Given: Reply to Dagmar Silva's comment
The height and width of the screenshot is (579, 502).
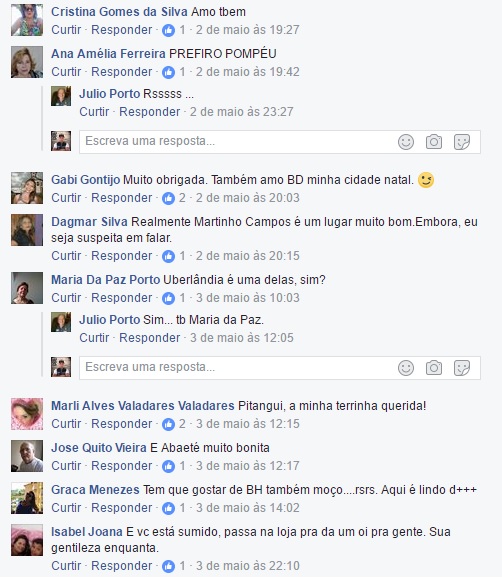Looking at the screenshot, I should tap(122, 256).
